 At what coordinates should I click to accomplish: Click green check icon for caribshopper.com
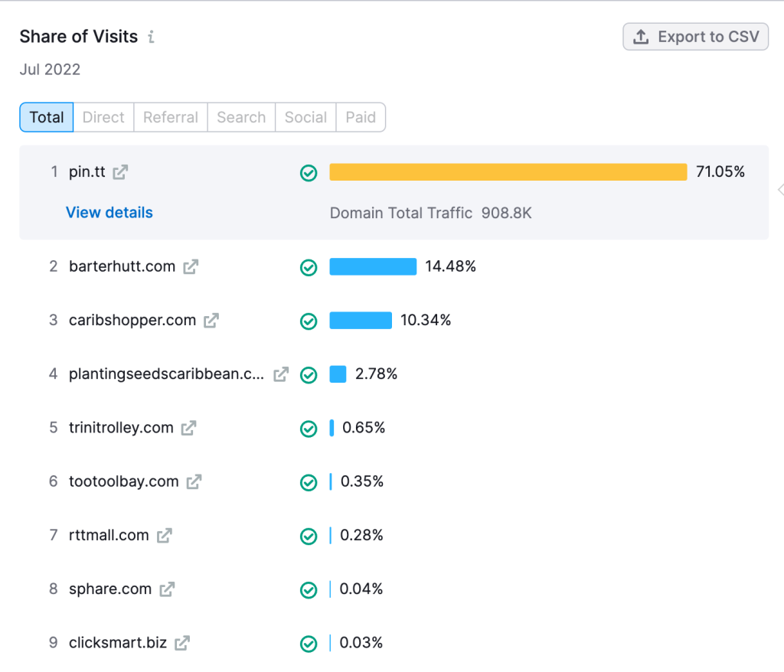(x=309, y=321)
